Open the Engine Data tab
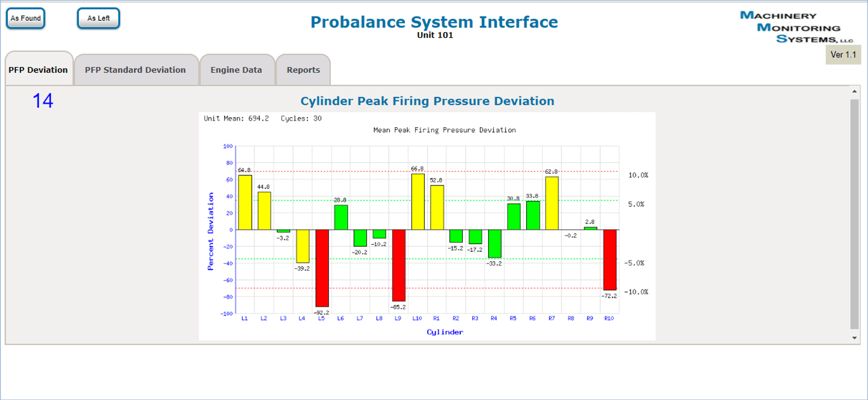Image resolution: width=868 pixels, height=400 pixels. 236,70
